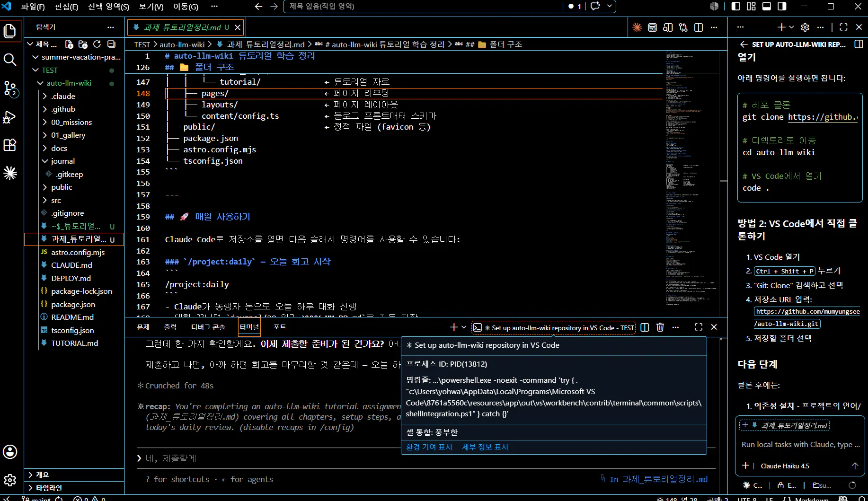Open the Explorer view in activity bar

10,31
